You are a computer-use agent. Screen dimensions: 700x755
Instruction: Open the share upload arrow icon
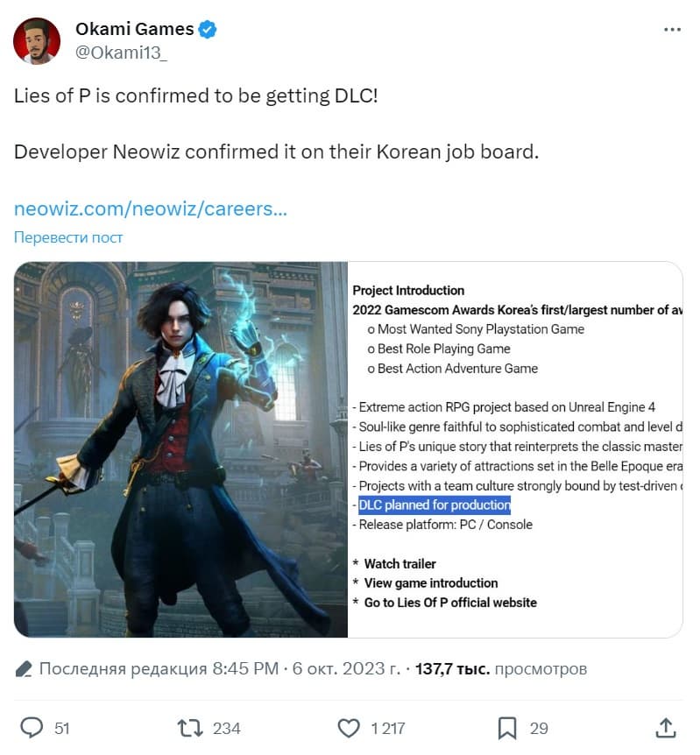(x=666, y=728)
